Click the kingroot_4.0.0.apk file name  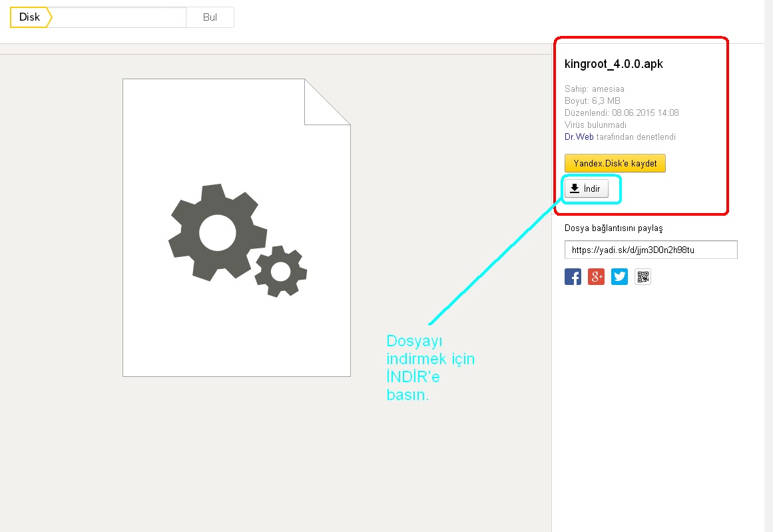[x=614, y=64]
